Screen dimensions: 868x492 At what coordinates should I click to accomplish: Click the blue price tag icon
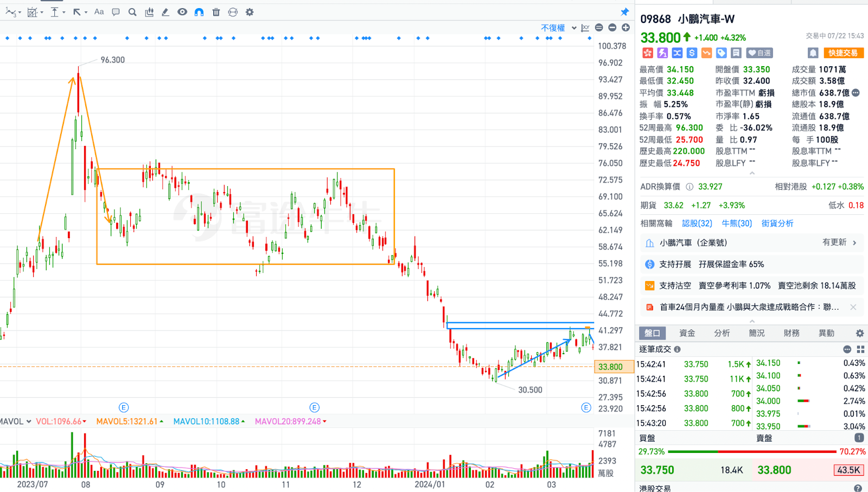[x=721, y=53]
